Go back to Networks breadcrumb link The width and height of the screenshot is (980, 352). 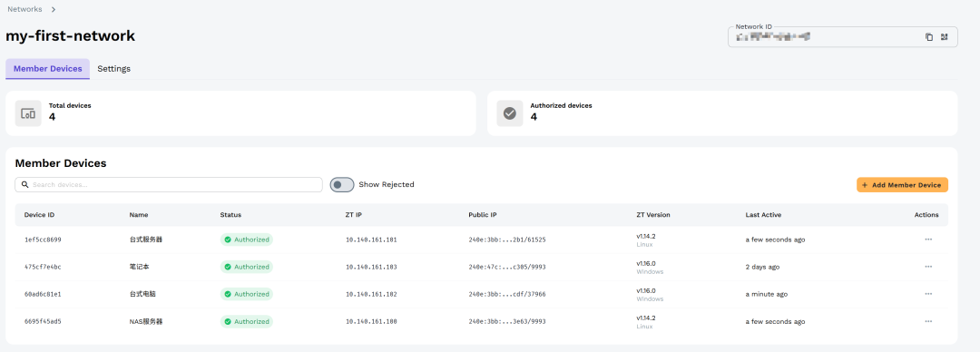click(x=25, y=9)
